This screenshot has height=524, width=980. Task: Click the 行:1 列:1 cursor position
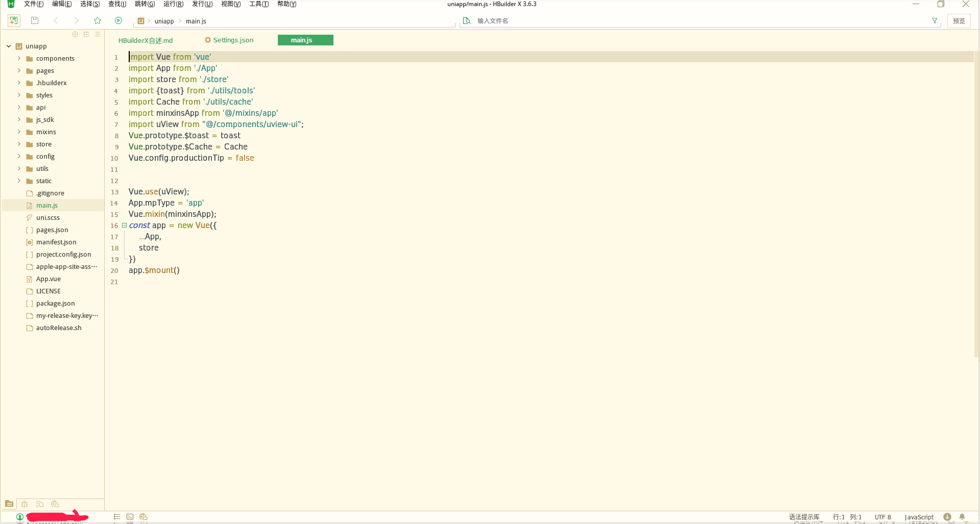click(x=847, y=517)
